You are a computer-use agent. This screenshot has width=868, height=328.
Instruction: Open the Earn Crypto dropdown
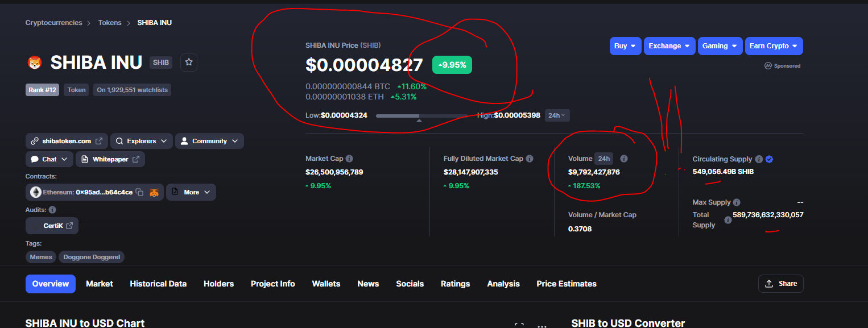774,46
